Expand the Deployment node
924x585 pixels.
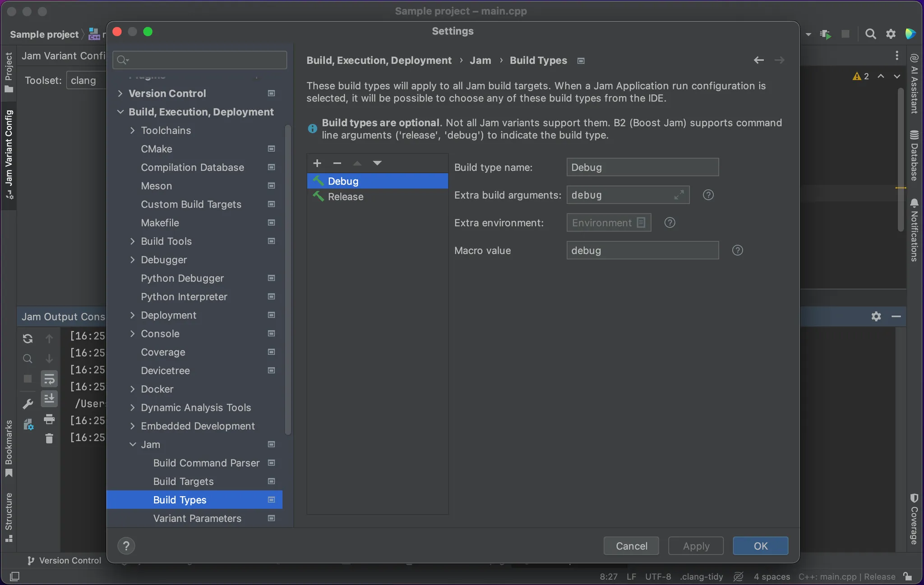click(132, 315)
